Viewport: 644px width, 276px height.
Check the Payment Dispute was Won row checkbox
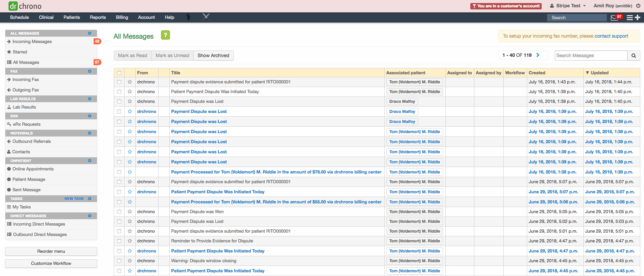[x=119, y=212]
